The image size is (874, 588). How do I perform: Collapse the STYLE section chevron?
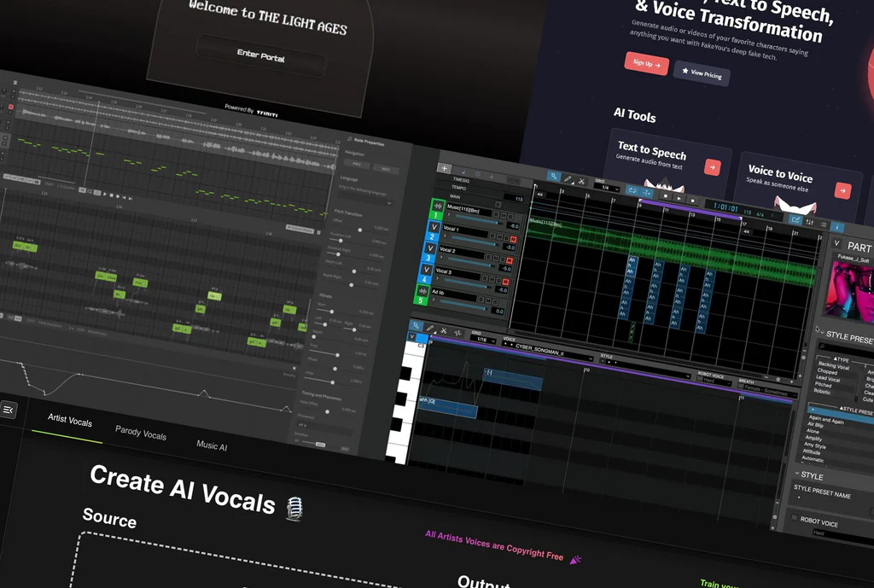[x=797, y=474]
